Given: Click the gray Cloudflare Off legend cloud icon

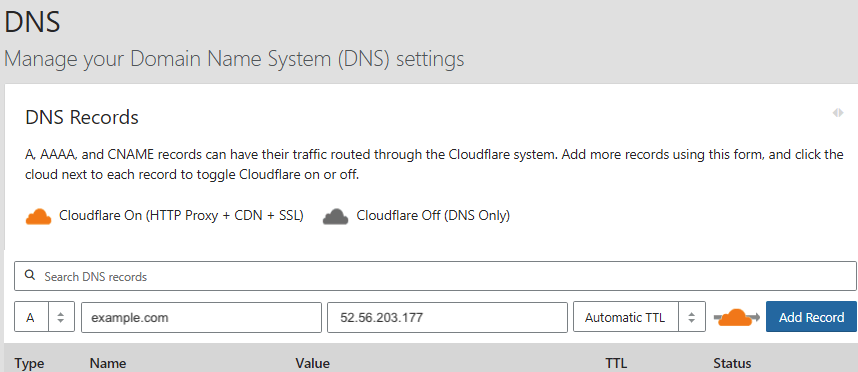Looking at the screenshot, I should [335, 216].
